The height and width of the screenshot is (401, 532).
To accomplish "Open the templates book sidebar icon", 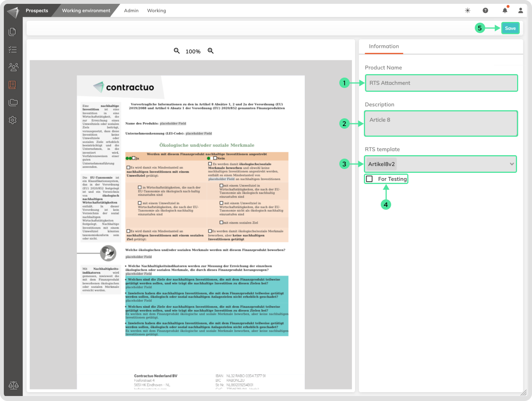I will 13,85.
